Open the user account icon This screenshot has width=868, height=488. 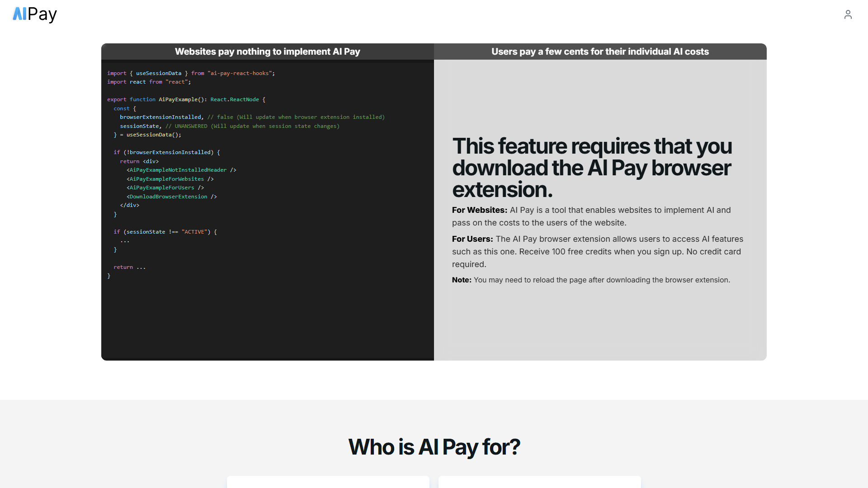(848, 15)
